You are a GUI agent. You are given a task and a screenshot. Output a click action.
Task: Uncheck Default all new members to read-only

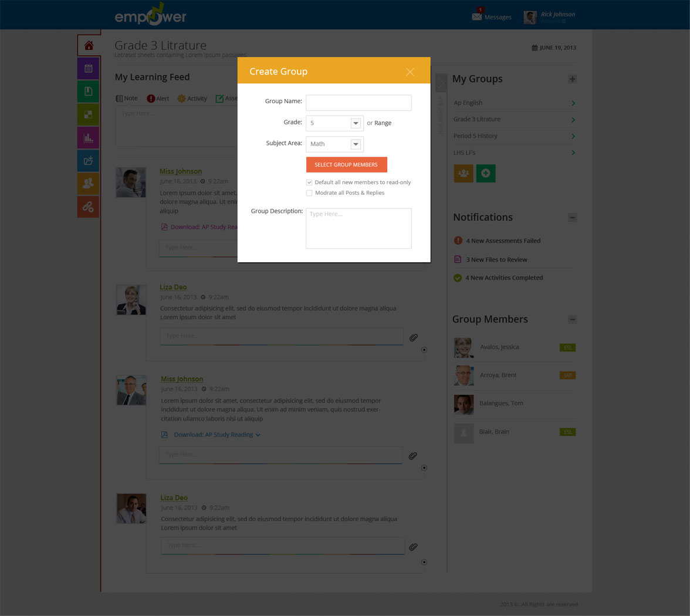click(309, 182)
